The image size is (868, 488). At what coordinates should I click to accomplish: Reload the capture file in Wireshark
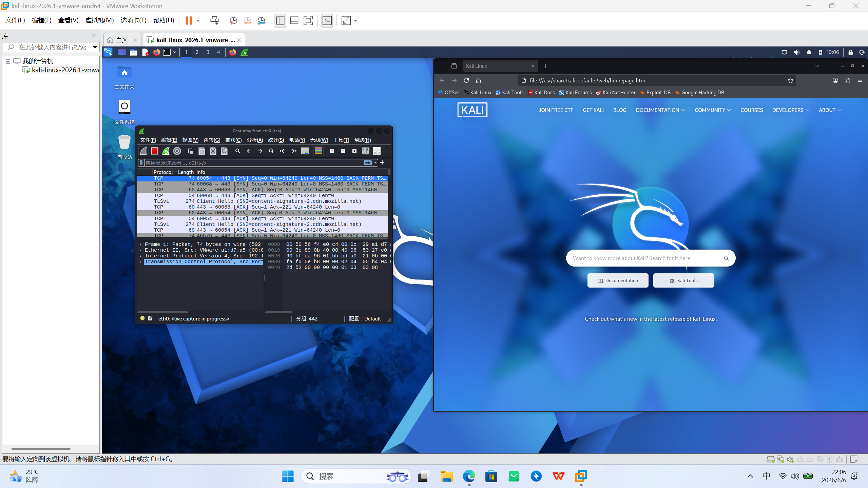(224, 151)
